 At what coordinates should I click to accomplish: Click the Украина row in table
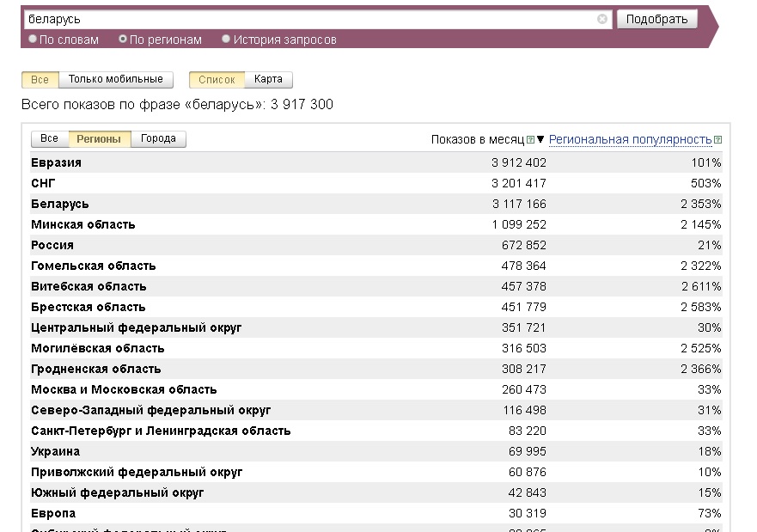[56, 451]
